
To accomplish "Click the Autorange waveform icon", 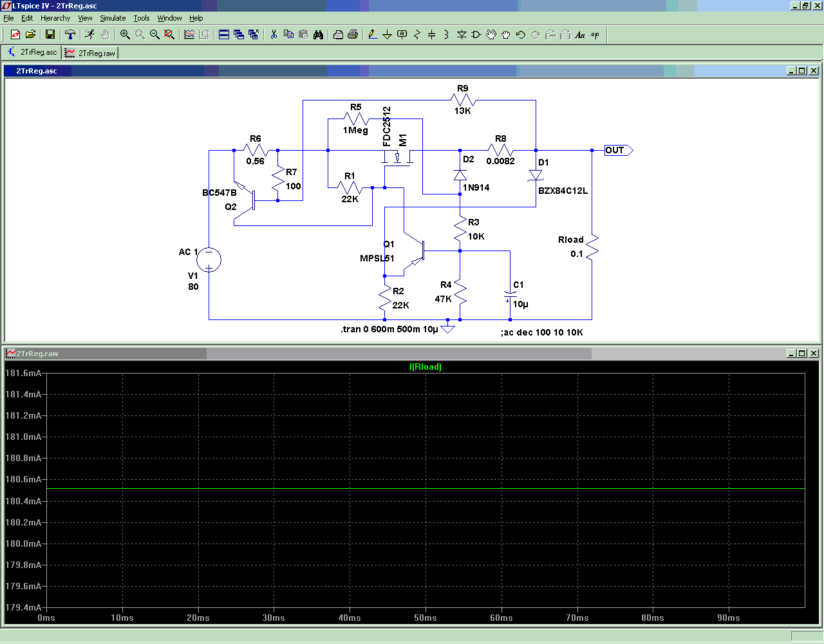I will click(x=189, y=34).
